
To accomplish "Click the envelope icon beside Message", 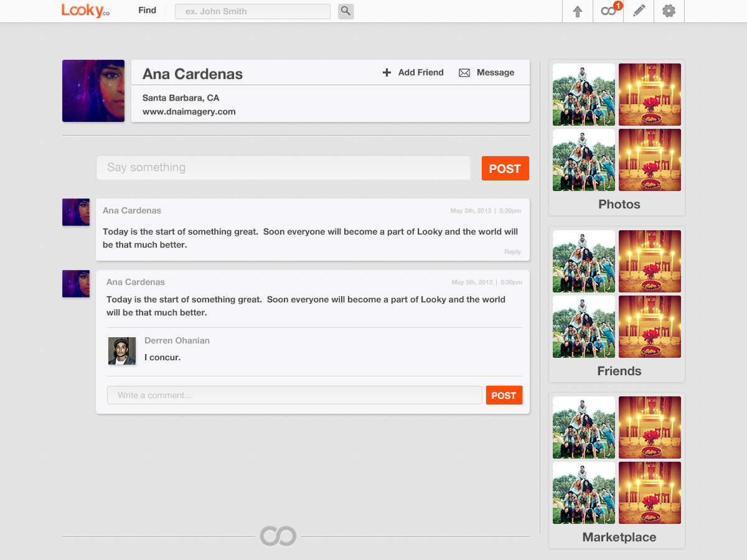I will click(464, 73).
